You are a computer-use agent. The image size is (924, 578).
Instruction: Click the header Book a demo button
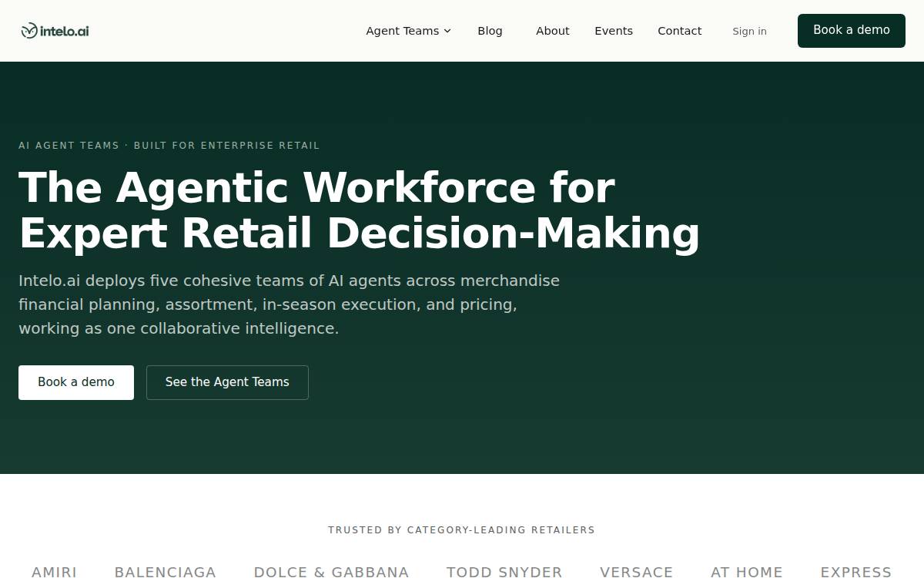[x=852, y=30]
